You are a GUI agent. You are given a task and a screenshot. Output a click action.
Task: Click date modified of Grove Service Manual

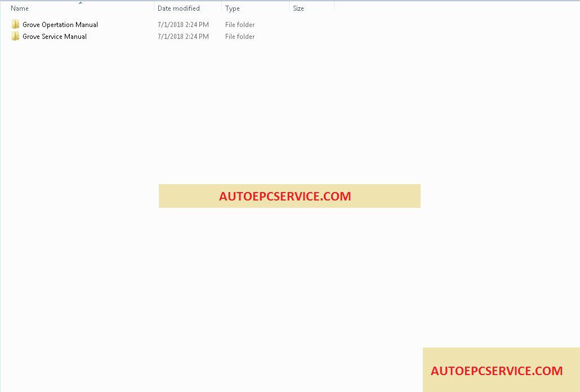tap(183, 37)
